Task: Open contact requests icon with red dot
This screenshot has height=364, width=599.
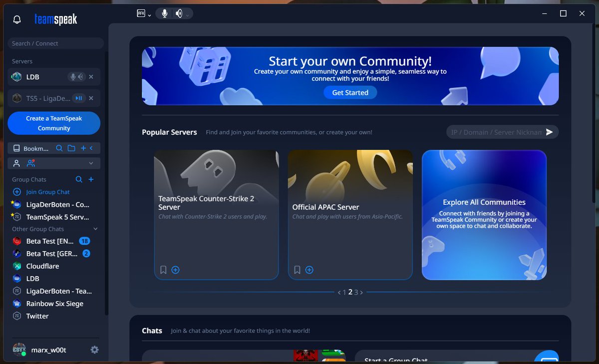Action: (x=31, y=163)
